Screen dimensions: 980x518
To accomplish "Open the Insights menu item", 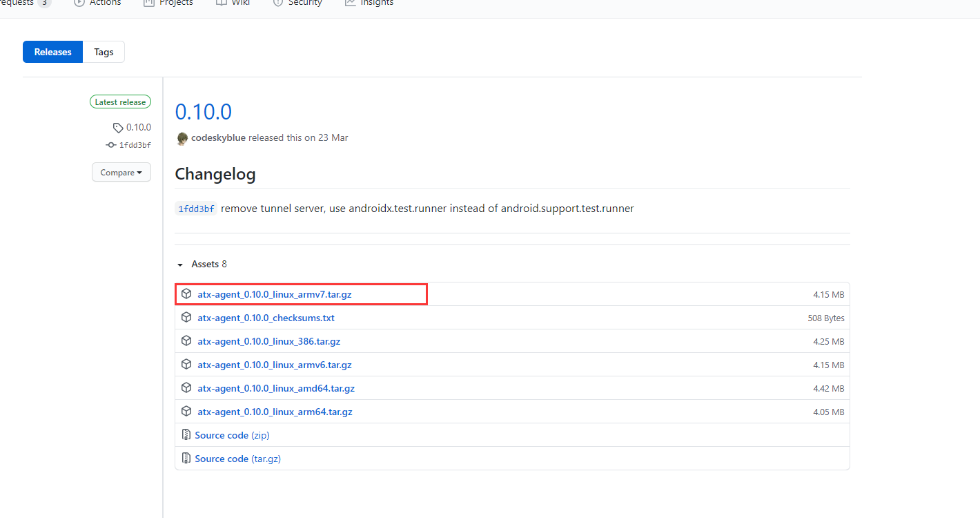I will click(369, 3).
